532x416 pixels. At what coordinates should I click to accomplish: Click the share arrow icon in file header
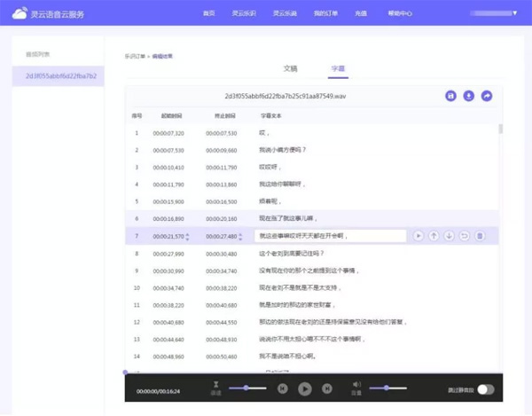point(487,96)
